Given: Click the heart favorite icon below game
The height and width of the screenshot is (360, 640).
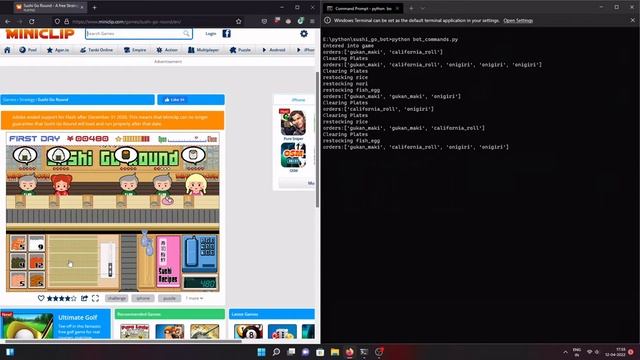Looking at the screenshot, I should pos(41,298).
